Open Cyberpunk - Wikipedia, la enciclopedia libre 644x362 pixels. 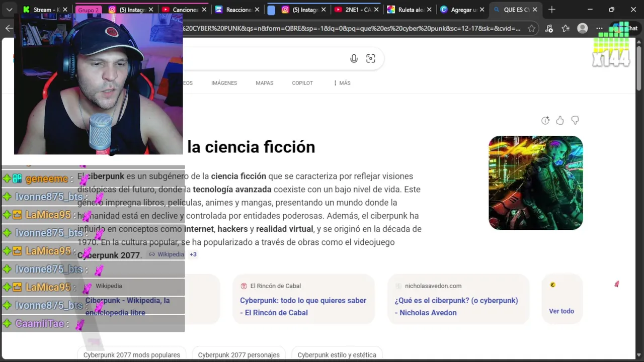coord(127,306)
